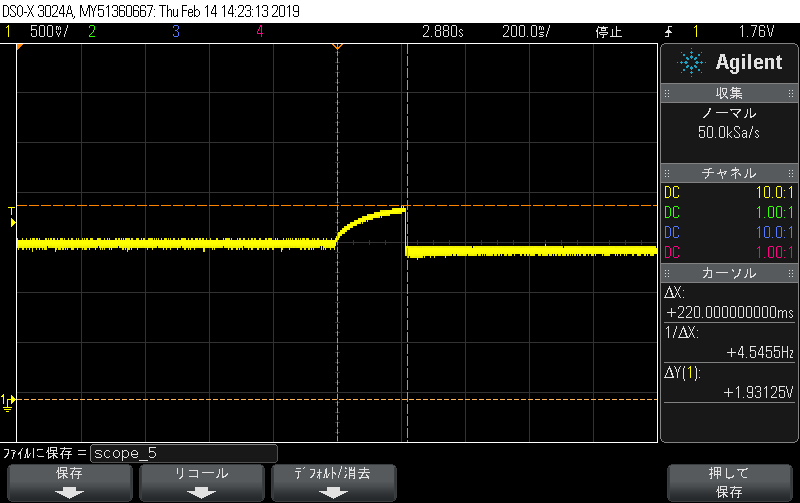Select channel 4 indicator in top bar
800x503 pixels.
[x=260, y=32]
